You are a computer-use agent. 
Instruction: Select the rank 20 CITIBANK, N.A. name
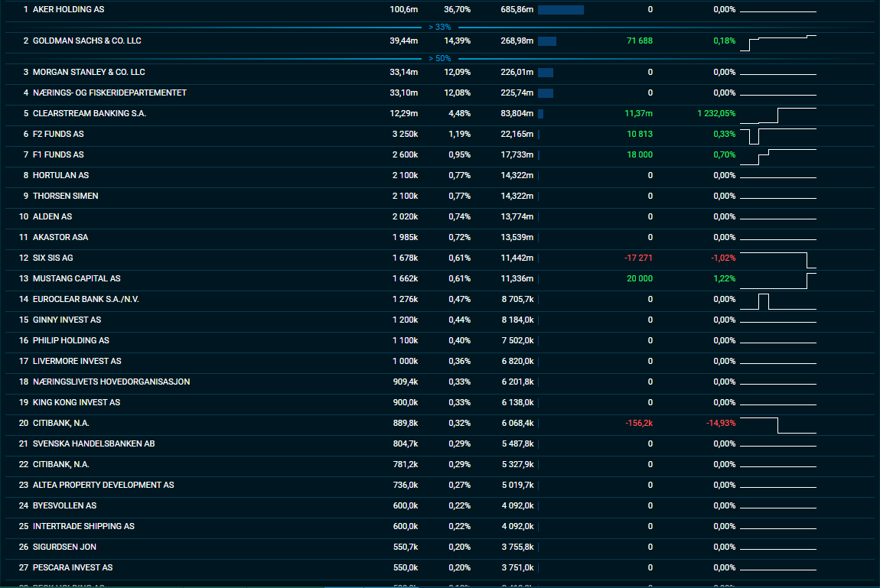(61, 424)
